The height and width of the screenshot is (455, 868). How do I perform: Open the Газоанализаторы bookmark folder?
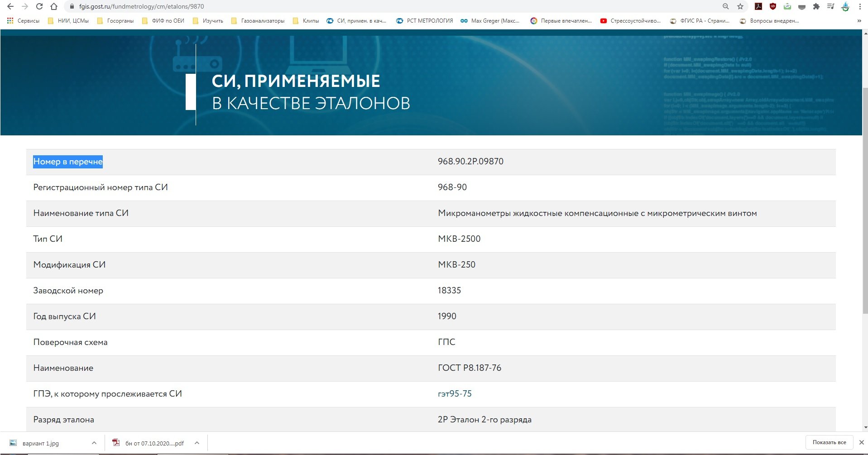[258, 21]
